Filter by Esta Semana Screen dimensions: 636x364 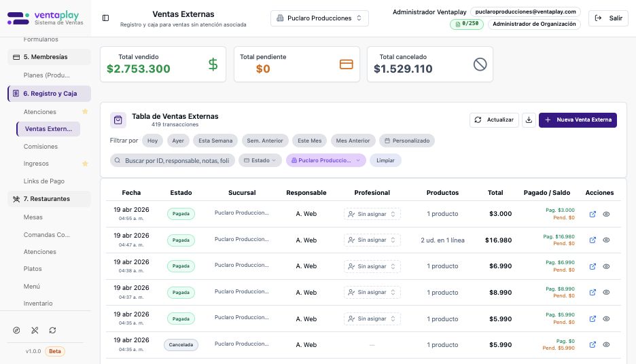[215, 141]
